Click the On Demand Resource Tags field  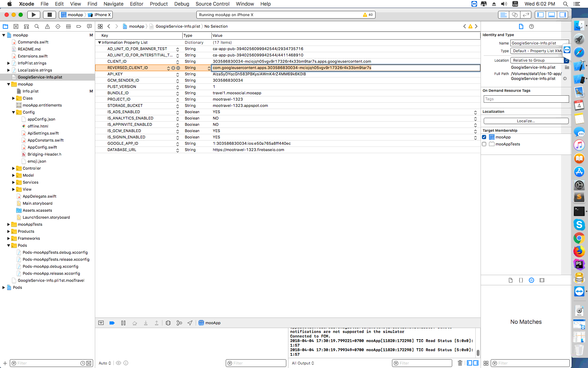coord(526,99)
